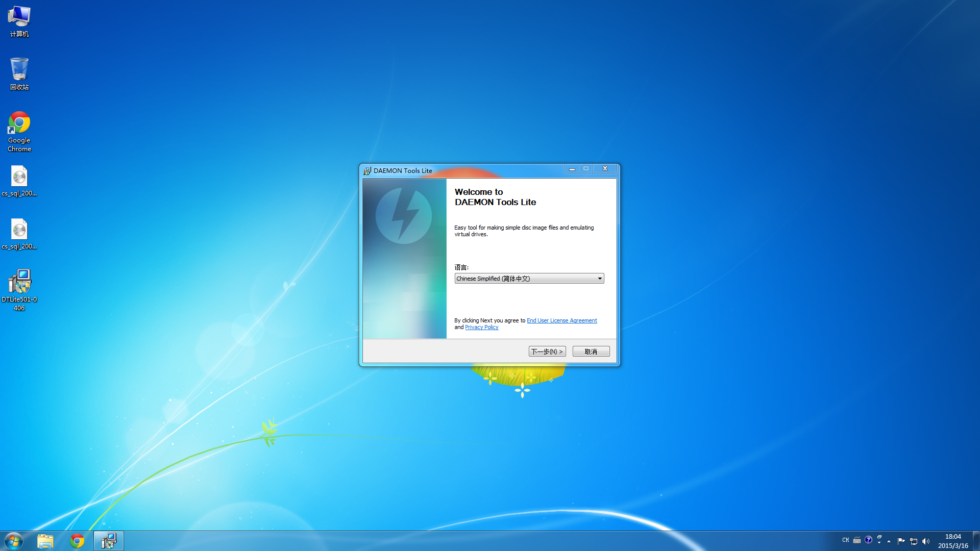Select the DTLite501-0406 installer icon
This screenshot has height=551, width=980.
tap(19, 290)
